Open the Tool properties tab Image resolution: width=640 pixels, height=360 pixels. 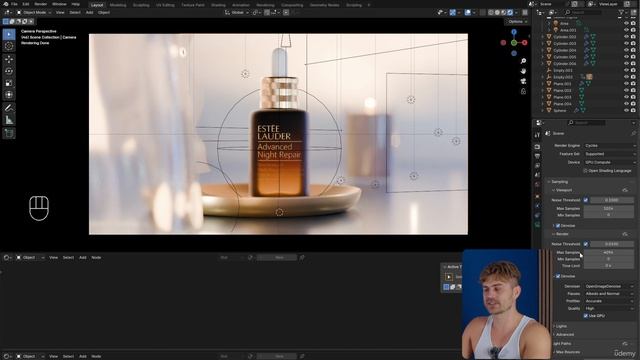[537, 135]
